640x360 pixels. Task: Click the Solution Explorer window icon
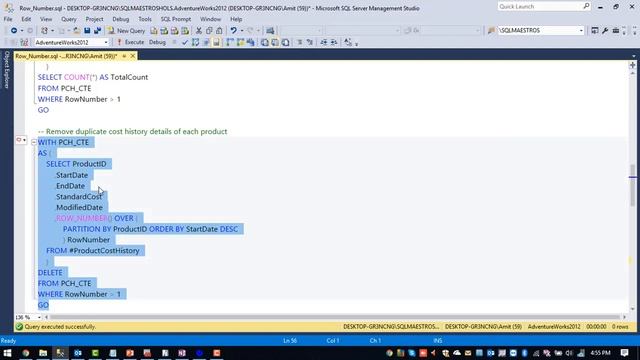595,31
